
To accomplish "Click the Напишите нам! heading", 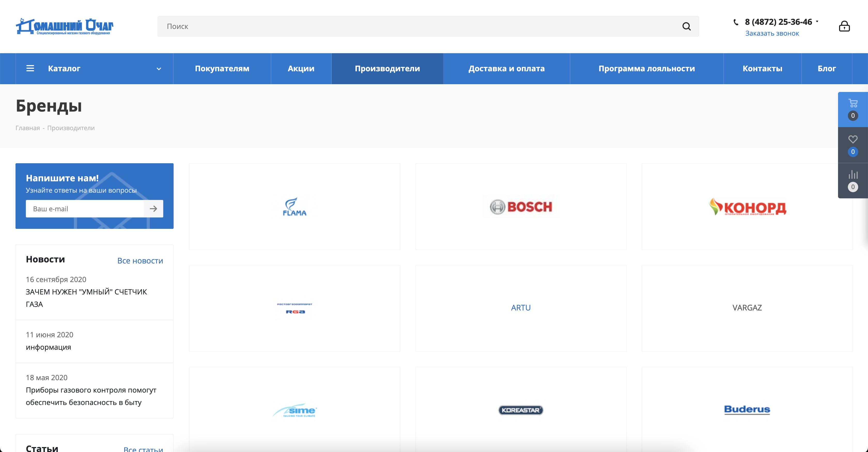I will tap(62, 178).
